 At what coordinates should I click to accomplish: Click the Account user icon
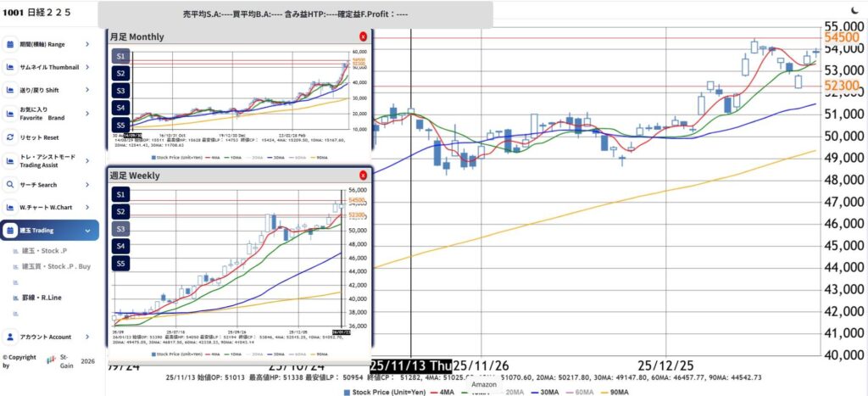pos(10,337)
